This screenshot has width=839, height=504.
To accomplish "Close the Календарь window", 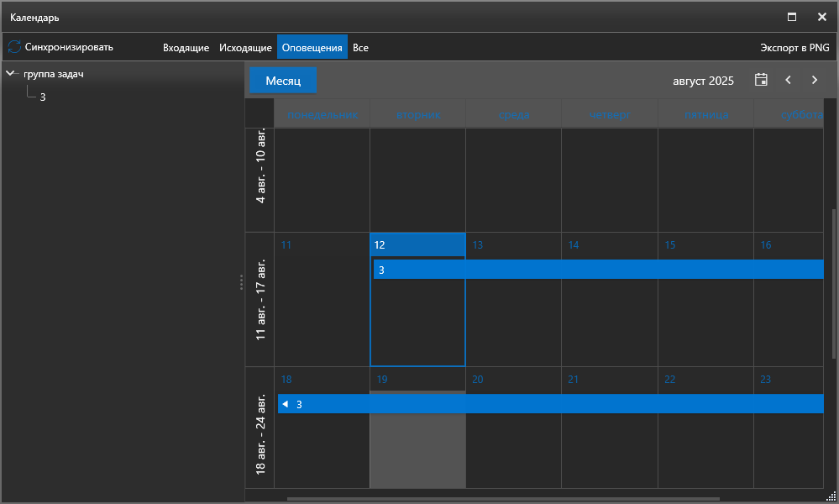I will pyautogui.click(x=821, y=17).
